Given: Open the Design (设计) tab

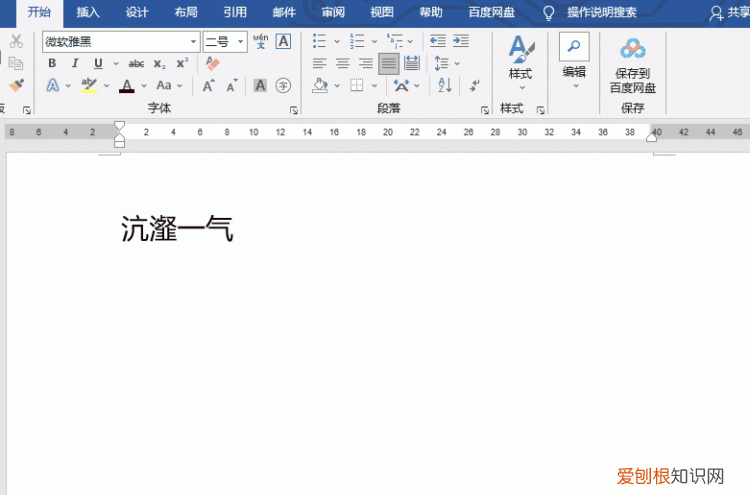Looking at the screenshot, I should 137,12.
